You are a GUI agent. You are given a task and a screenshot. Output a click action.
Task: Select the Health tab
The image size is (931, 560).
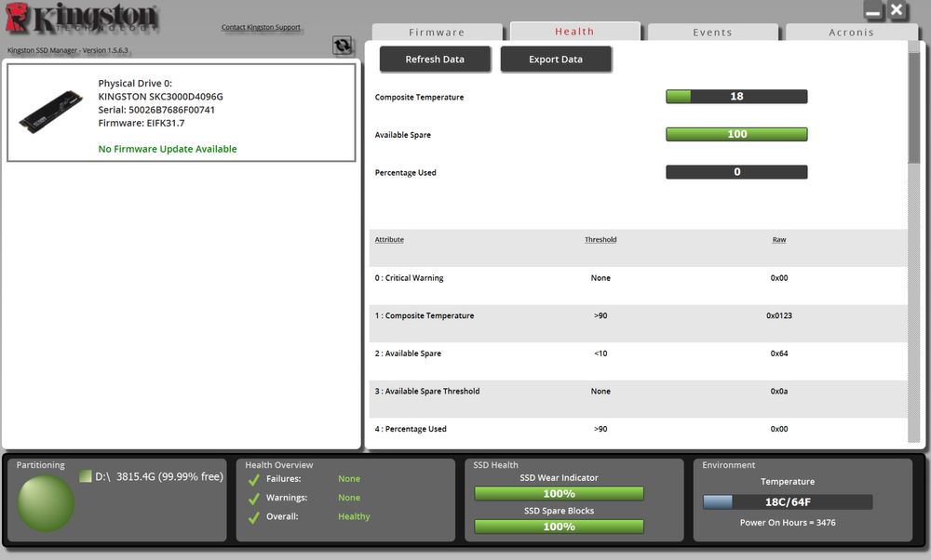(574, 31)
